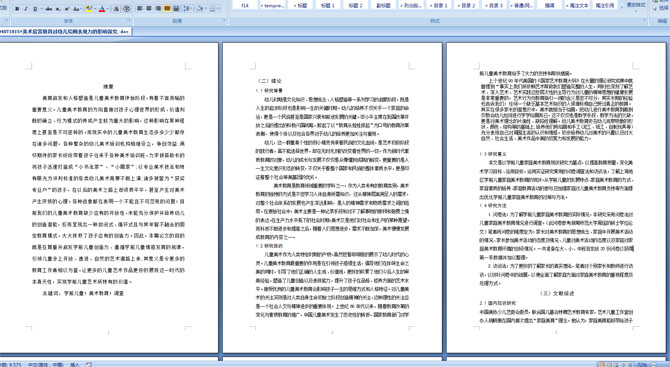Click the 1.4 section heading on third page
Viewport: 670px width, 367px height.
(493, 206)
